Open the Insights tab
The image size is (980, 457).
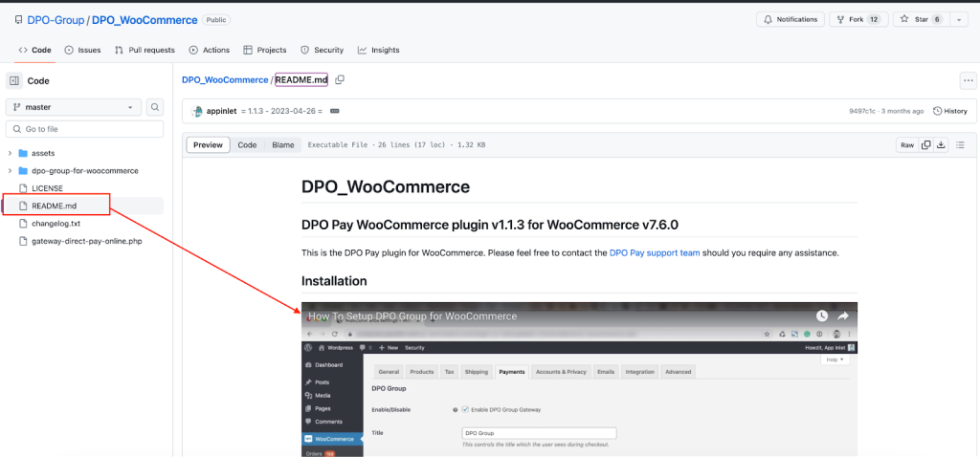coord(378,50)
